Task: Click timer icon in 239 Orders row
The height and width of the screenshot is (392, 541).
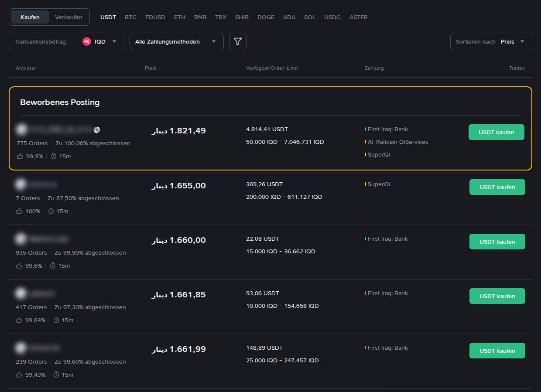Action: [x=56, y=375]
